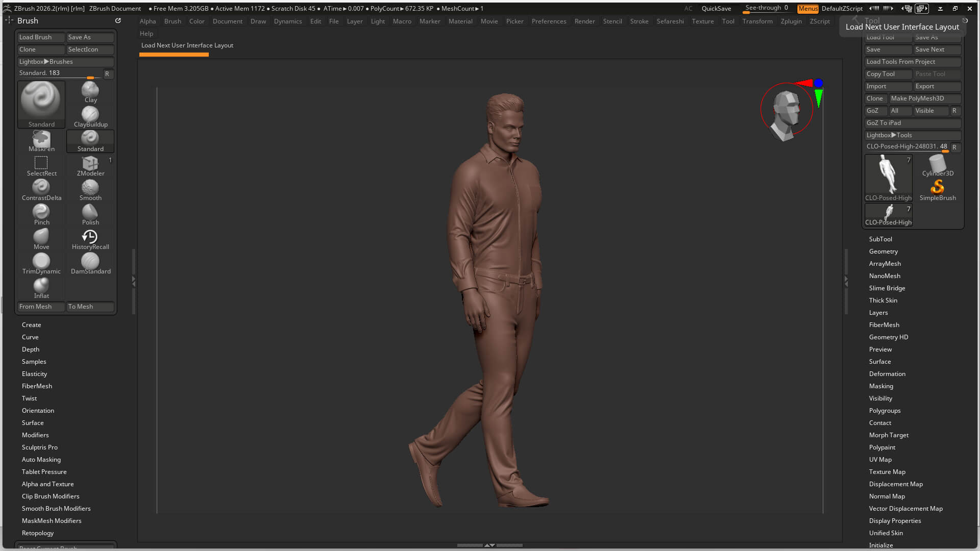Toggle GoZ All option
The width and height of the screenshot is (980, 551).
[x=900, y=111]
